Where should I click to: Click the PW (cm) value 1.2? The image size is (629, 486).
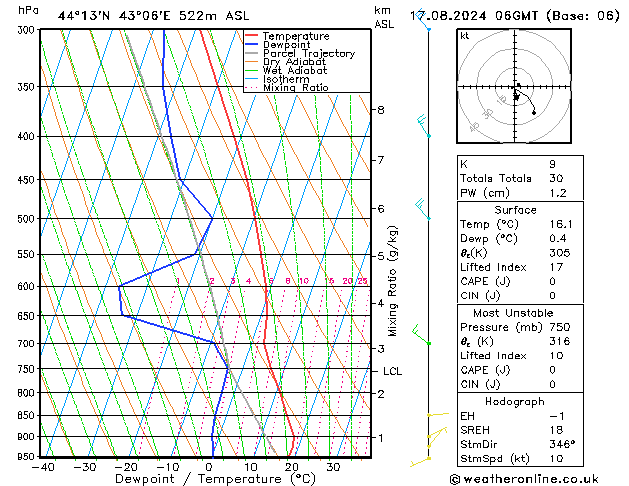[x=558, y=193]
